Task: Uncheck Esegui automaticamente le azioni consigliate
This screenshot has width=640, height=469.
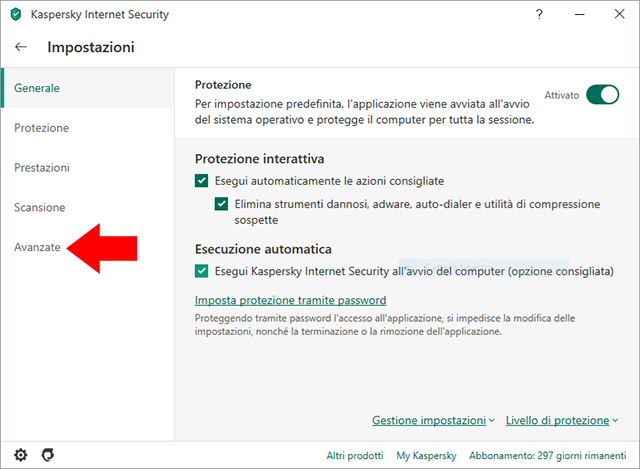Action: point(202,181)
